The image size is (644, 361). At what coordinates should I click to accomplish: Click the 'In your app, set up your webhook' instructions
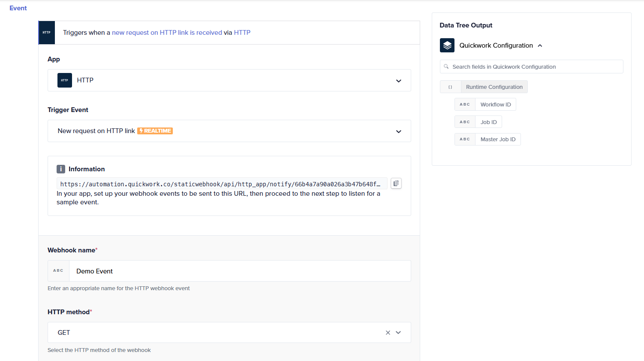tap(218, 198)
